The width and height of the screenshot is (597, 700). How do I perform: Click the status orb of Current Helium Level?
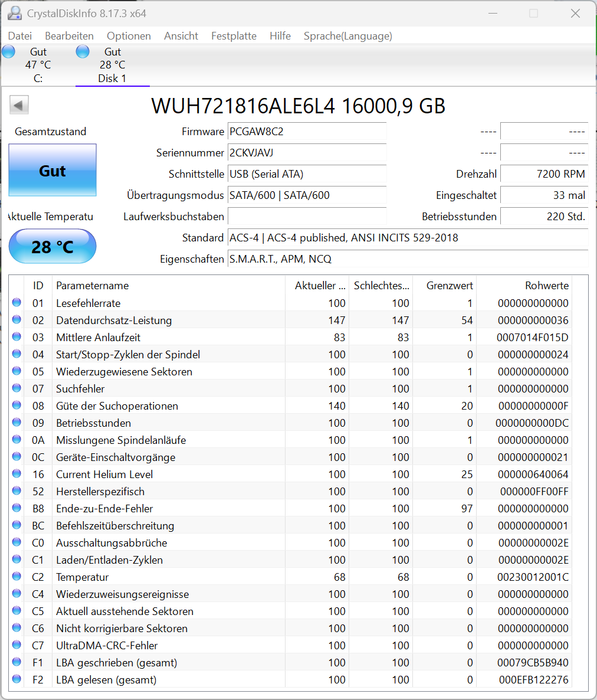(17, 473)
